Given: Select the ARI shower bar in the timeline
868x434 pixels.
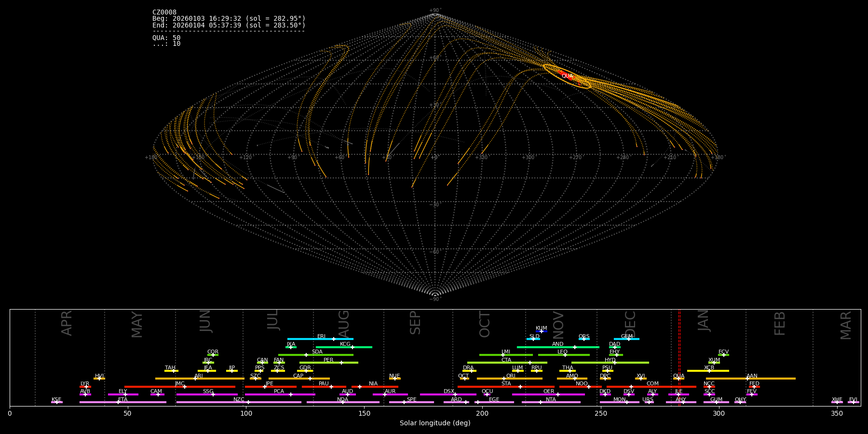Looking at the screenshot, I should 200,379.
